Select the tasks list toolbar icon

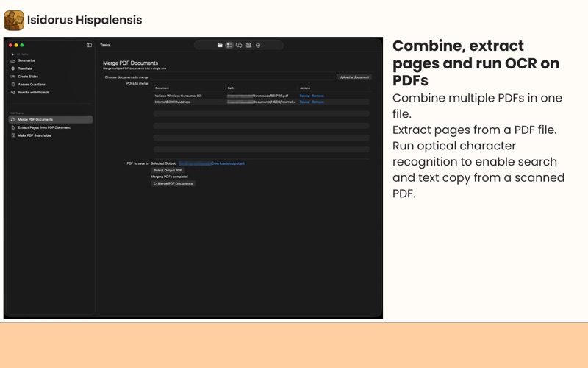(229, 46)
